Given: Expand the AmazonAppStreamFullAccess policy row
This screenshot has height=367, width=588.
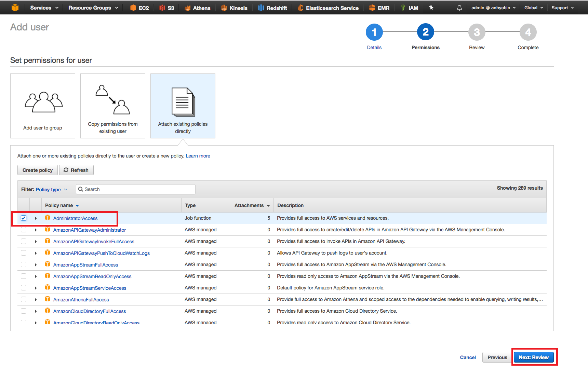Looking at the screenshot, I should [x=36, y=265].
